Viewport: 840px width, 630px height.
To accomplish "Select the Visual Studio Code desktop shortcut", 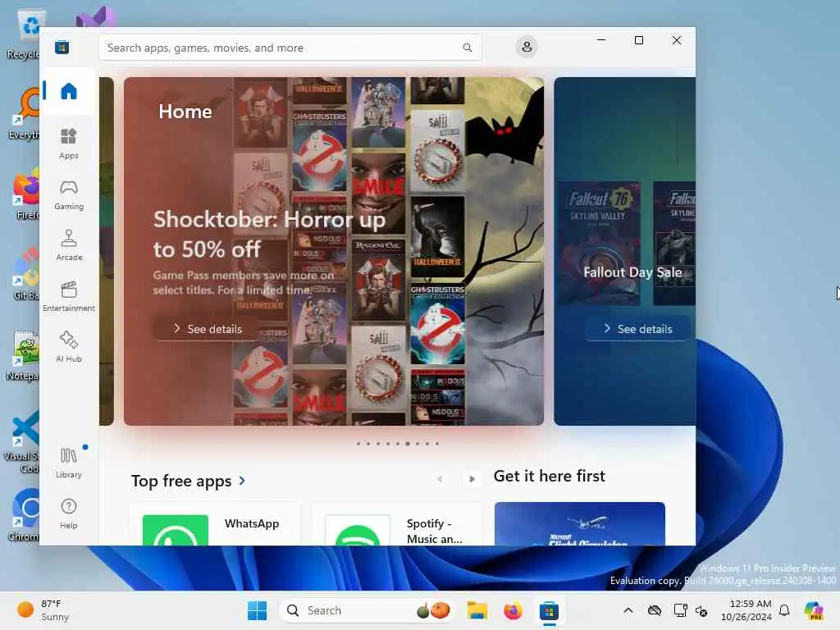I will point(22,441).
